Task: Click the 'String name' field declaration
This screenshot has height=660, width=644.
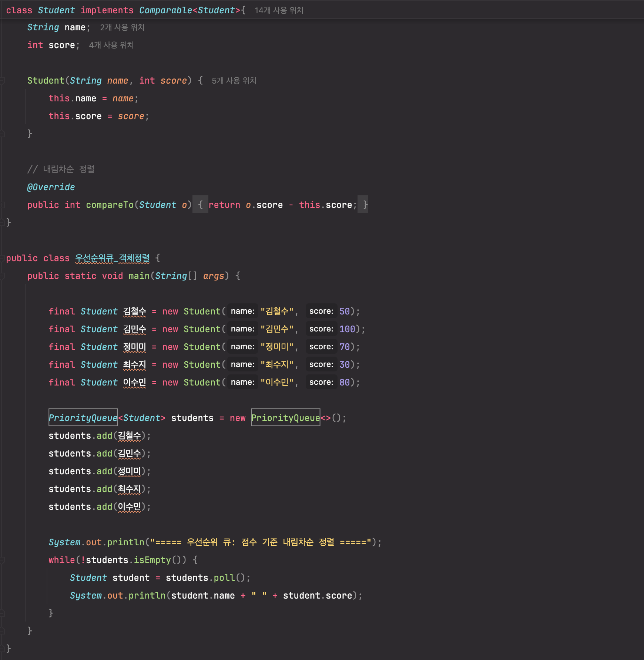Action: (x=59, y=27)
